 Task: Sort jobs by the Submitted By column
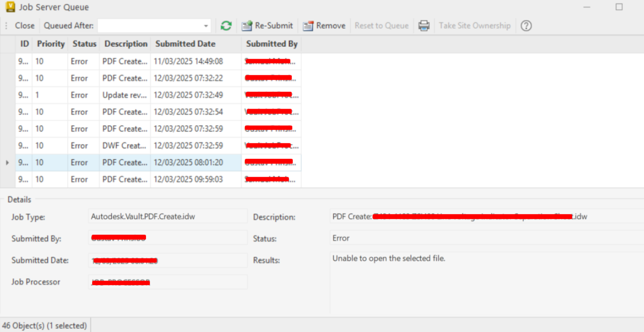271,44
